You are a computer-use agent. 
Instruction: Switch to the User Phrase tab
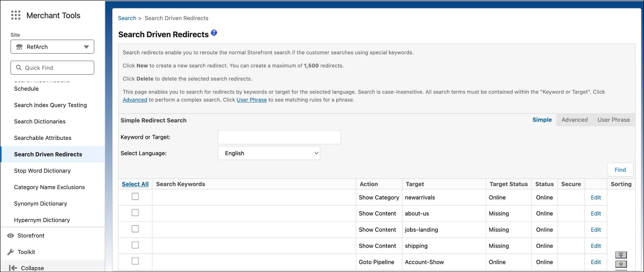tap(613, 120)
